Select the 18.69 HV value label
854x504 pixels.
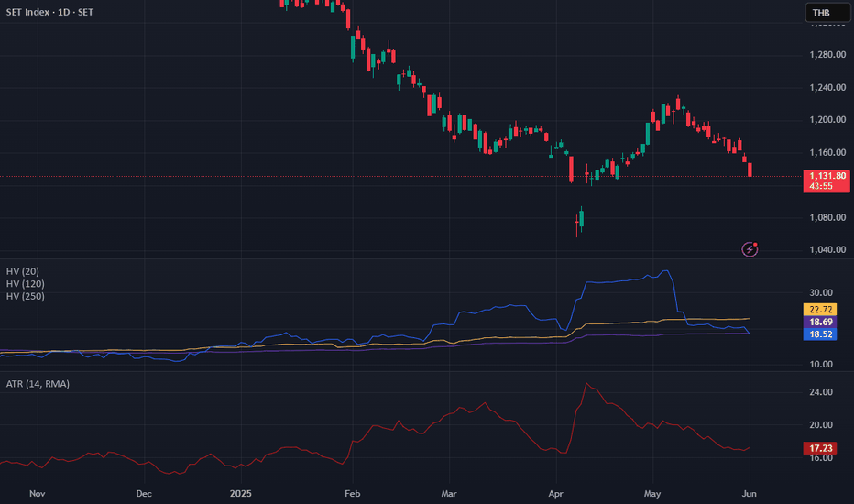pyautogui.click(x=820, y=322)
